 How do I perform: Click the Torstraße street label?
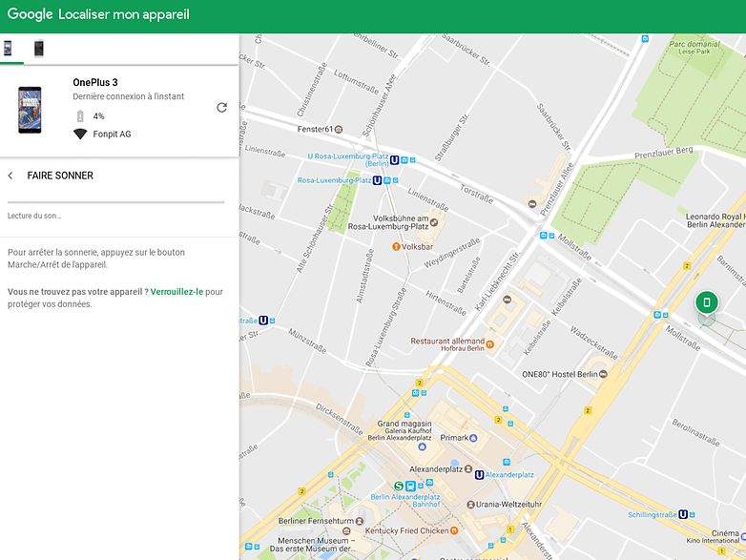[x=476, y=194]
